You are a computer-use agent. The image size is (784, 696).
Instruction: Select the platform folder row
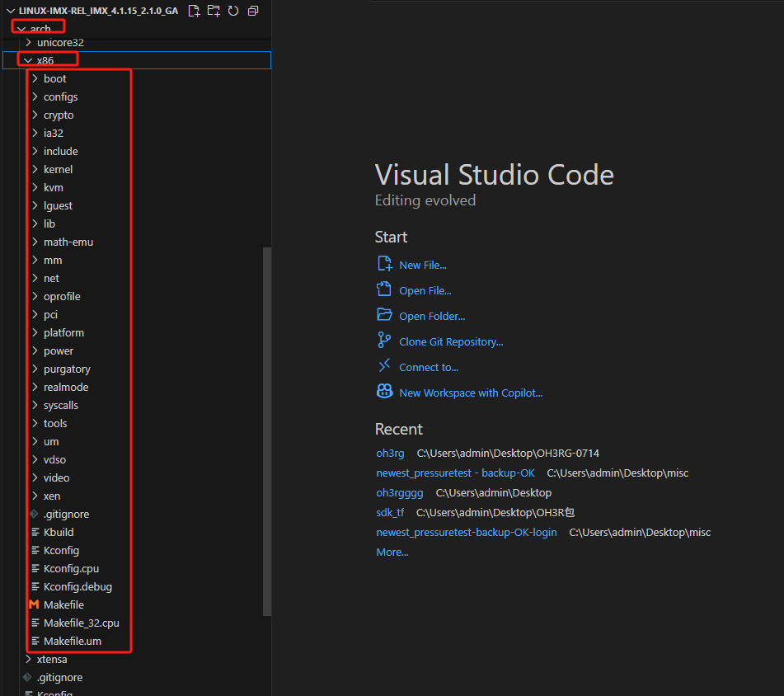pos(137,332)
